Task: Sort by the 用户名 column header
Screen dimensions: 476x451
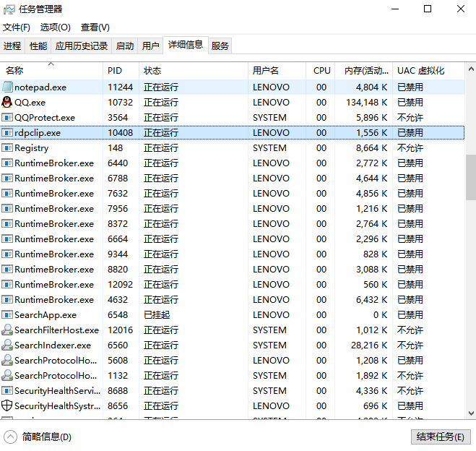Action: click(x=277, y=71)
